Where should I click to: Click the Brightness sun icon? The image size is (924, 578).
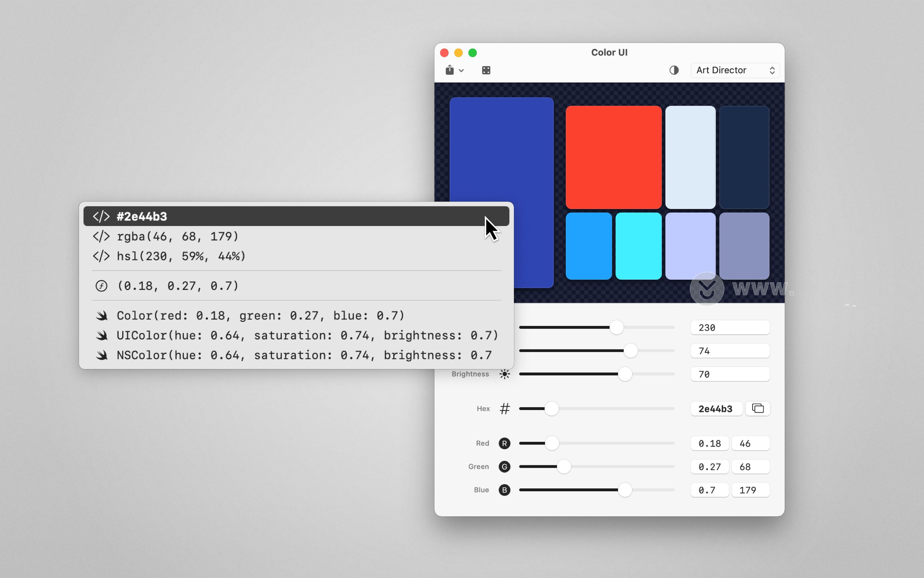pos(504,374)
